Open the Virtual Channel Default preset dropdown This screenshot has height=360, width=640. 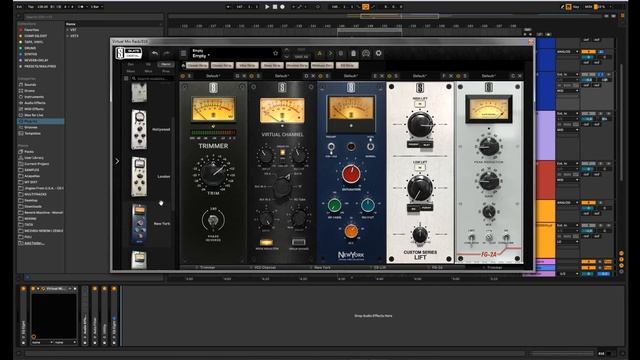(x=282, y=76)
